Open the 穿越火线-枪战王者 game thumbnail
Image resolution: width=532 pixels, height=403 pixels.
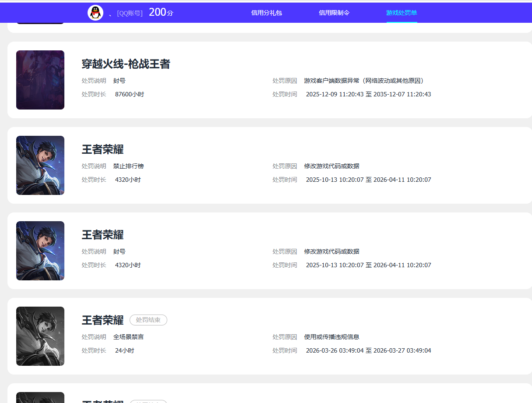click(40, 80)
